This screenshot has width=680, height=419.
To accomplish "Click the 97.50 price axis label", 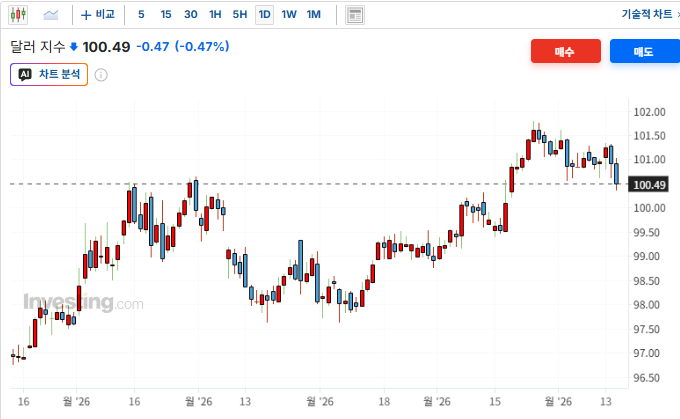I will [649, 329].
